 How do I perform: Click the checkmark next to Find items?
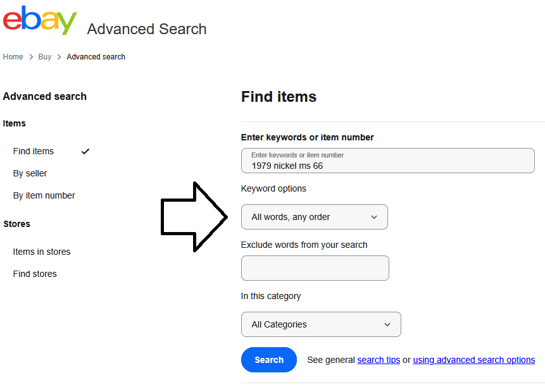[85, 151]
